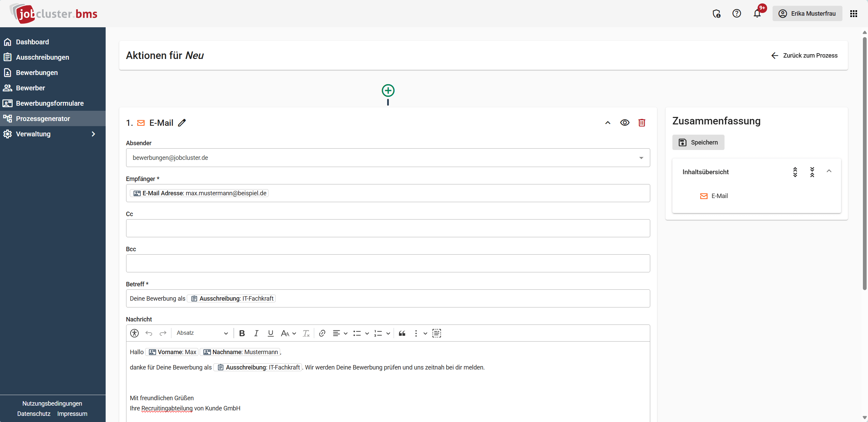The height and width of the screenshot is (422, 868).
Task: Add a new process step with the plus icon
Action: coord(388,90)
